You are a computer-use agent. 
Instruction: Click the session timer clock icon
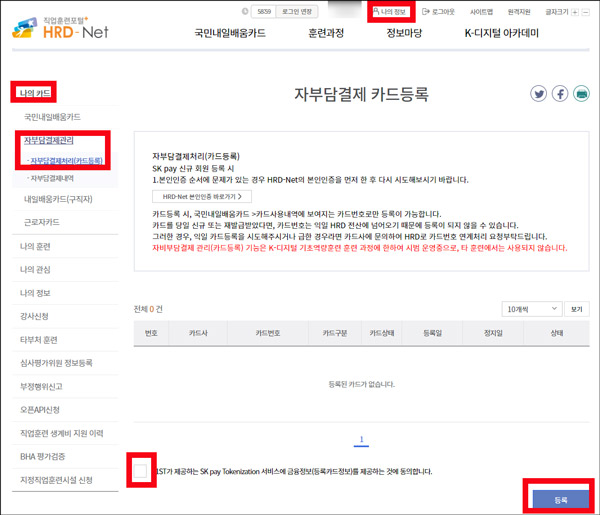click(x=245, y=11)
